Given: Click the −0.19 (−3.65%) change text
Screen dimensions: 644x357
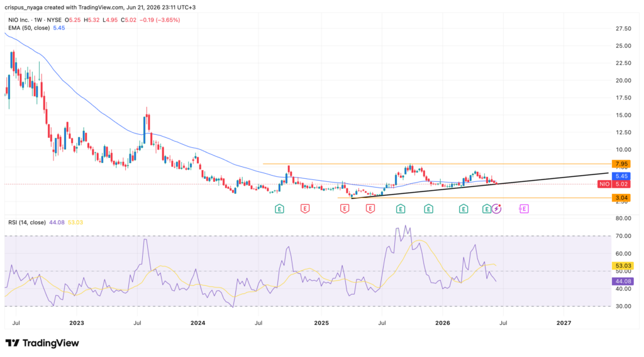Looking at the screenshot, I should tap(159, 20).
